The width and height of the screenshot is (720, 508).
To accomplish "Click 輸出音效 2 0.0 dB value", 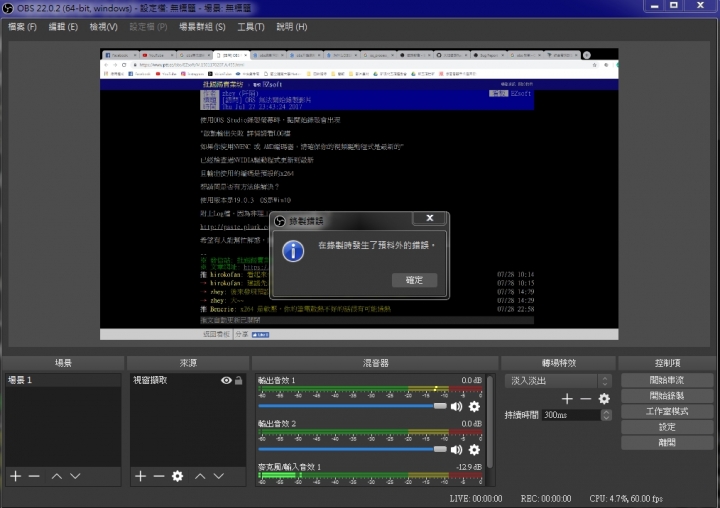I will pos(472,423).
